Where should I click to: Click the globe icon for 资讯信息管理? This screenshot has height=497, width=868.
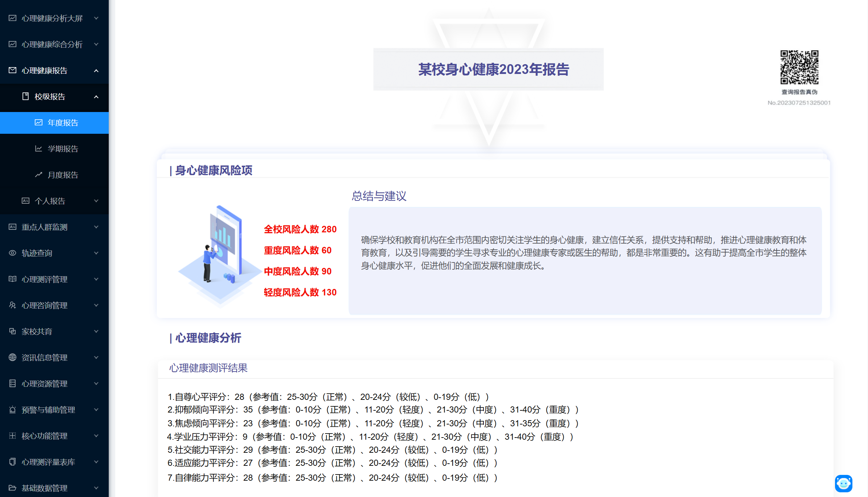click(12, 357)
